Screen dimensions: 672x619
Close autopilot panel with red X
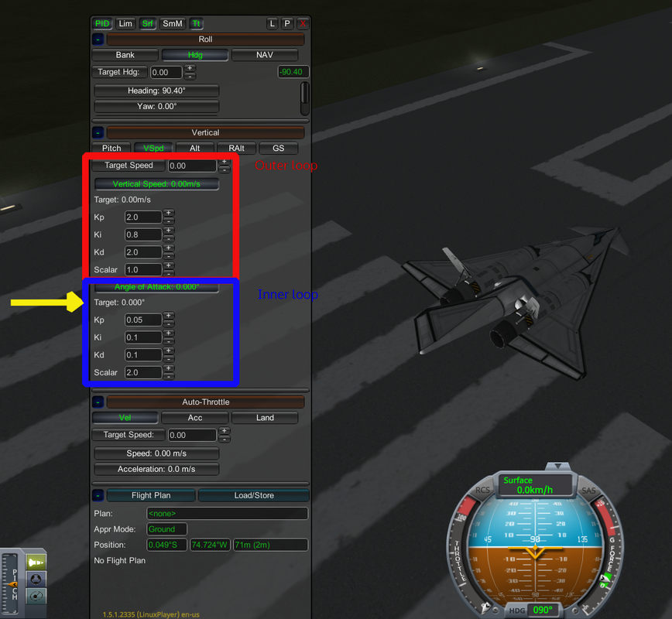303,23
